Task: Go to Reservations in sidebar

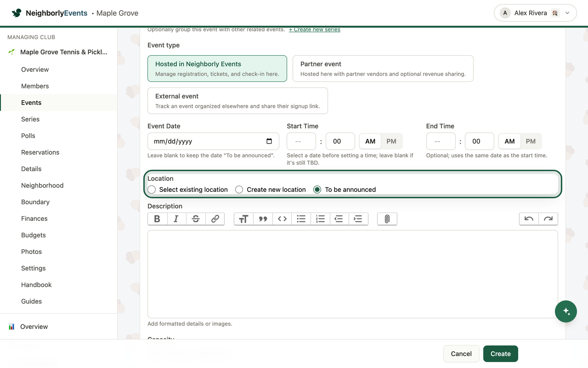Action: (40, 152)
